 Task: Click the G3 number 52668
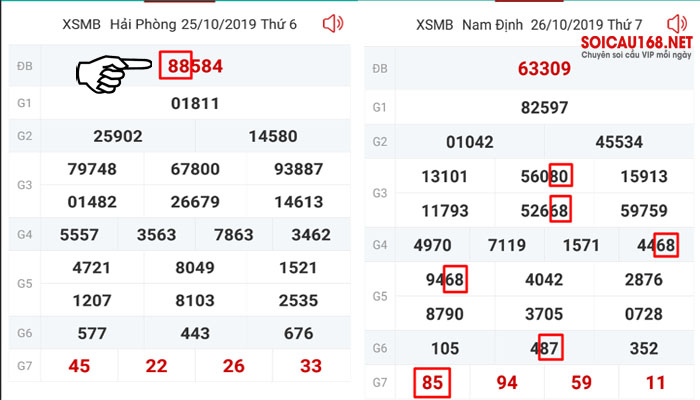[544, 211]
